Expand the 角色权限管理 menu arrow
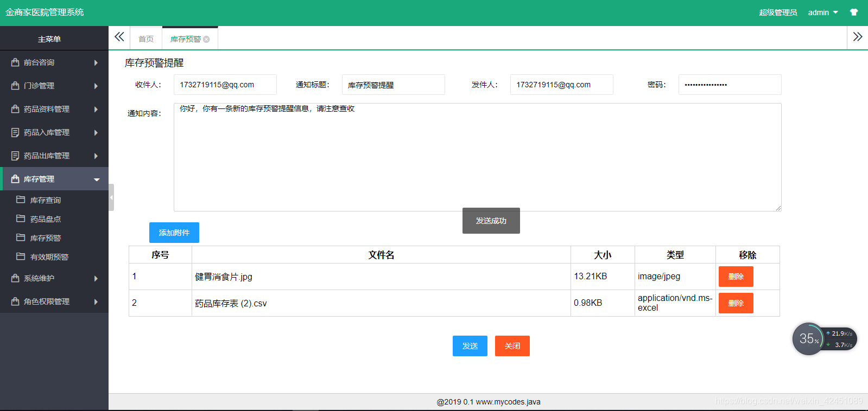Viewport: 868px width, 411px height. click(96, 301)
